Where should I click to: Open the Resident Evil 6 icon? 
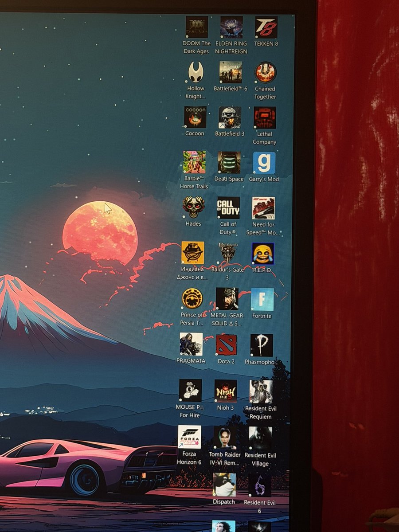point(259,485)
